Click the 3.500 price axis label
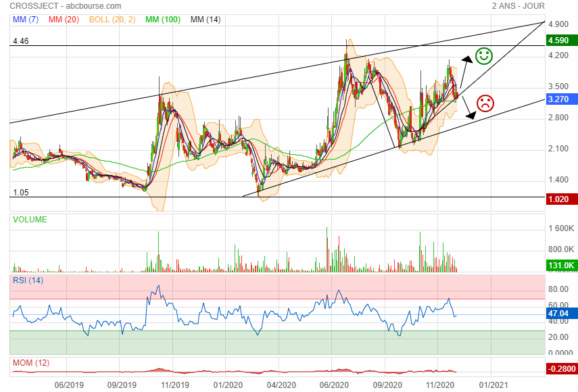The height and width of the screenshot is (392, 578). coord(558,87)
